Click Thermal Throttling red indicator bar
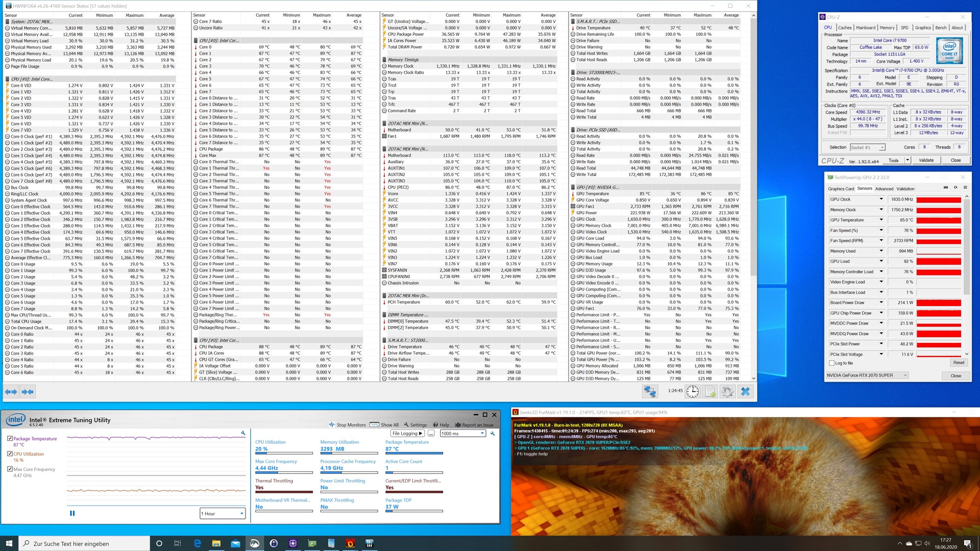Image resolution: width=980 pixels, height=551 pixels. [284, 492]
